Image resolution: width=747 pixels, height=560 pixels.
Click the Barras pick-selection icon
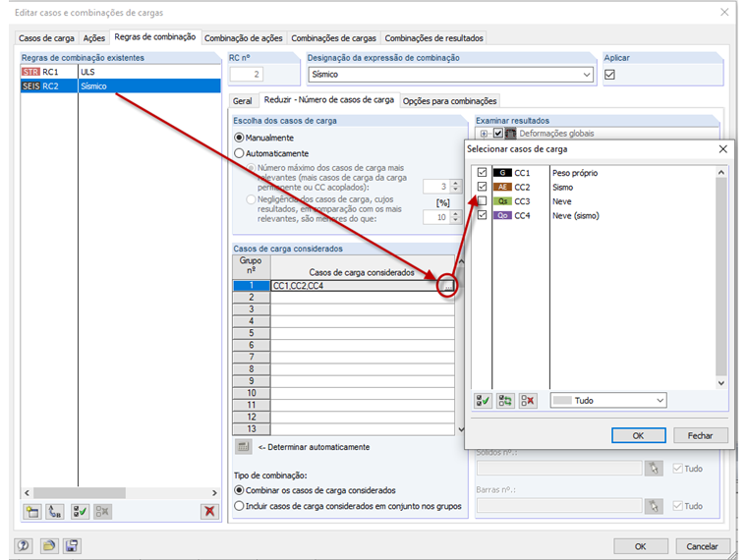[654, 506]
